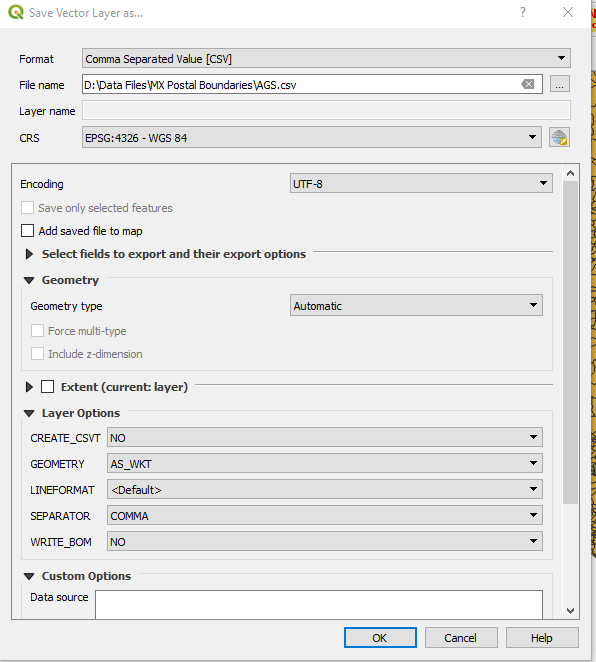Expand Select fields to export section

click(29, 254)
